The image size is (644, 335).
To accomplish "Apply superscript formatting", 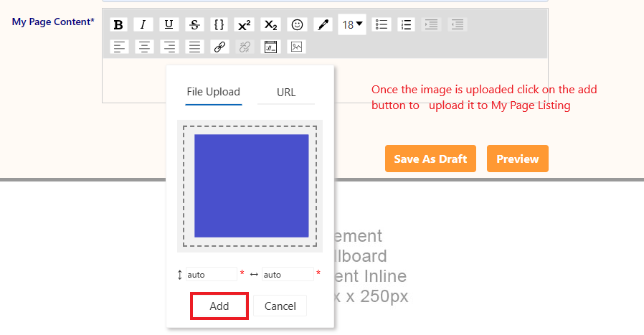I will coord(245,24).
